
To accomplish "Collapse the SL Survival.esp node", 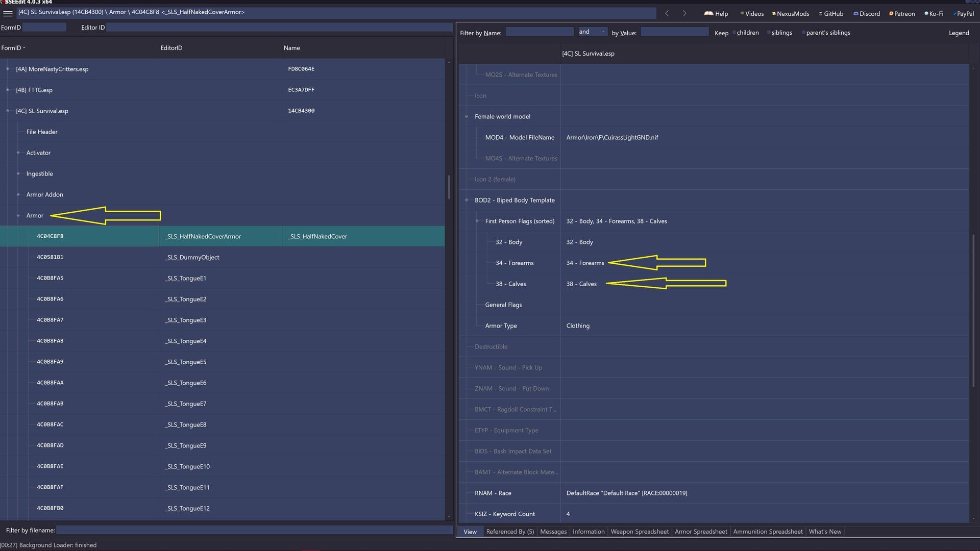I will 8,111.
